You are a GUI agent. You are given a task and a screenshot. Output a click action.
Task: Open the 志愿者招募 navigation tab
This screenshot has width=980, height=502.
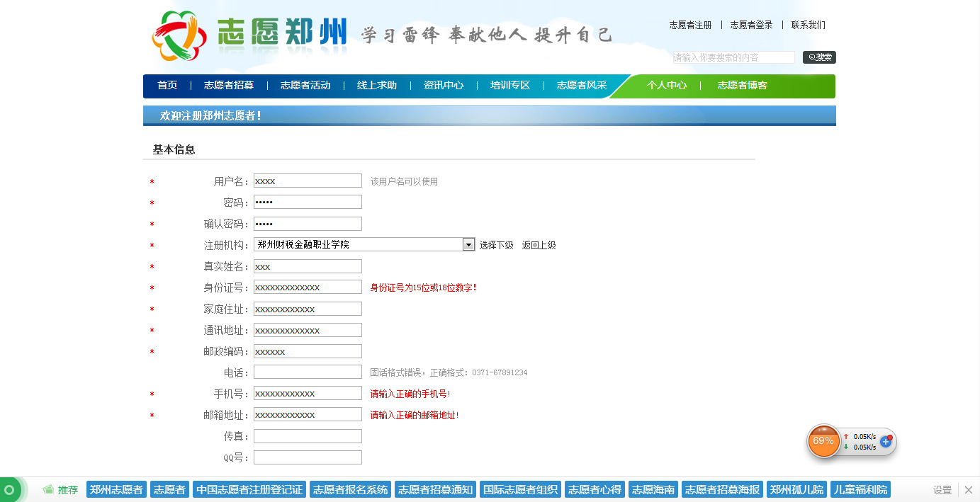coord(228,86)
